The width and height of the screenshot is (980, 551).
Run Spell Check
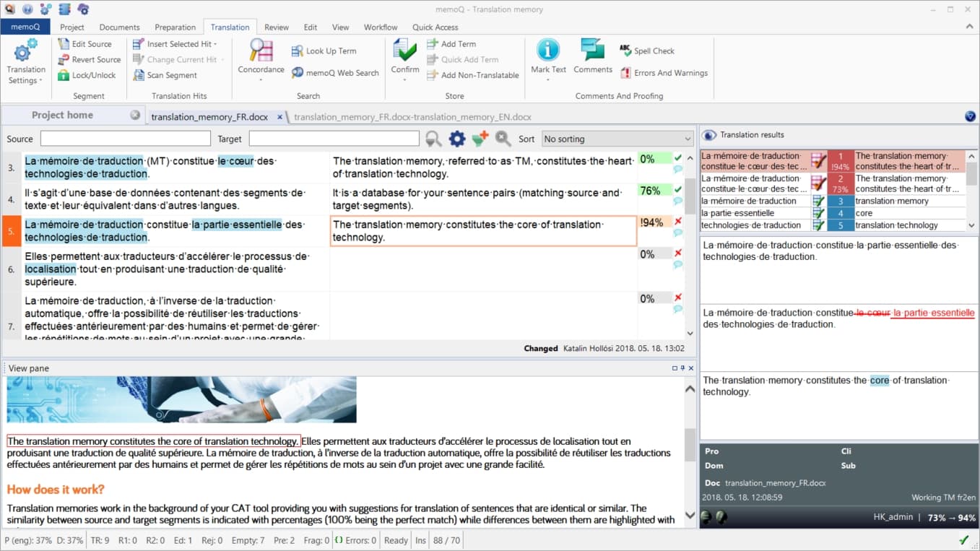click(647, 51)
